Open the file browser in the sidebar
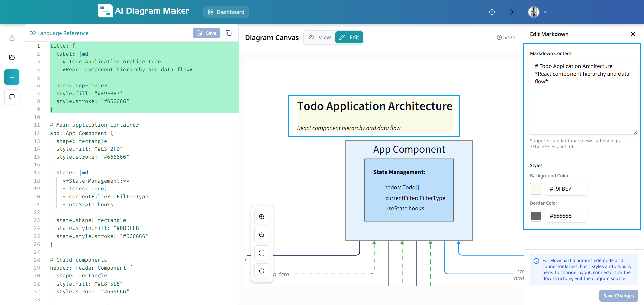The width and height of the screenshot is (644, 305). coord(12,57)
